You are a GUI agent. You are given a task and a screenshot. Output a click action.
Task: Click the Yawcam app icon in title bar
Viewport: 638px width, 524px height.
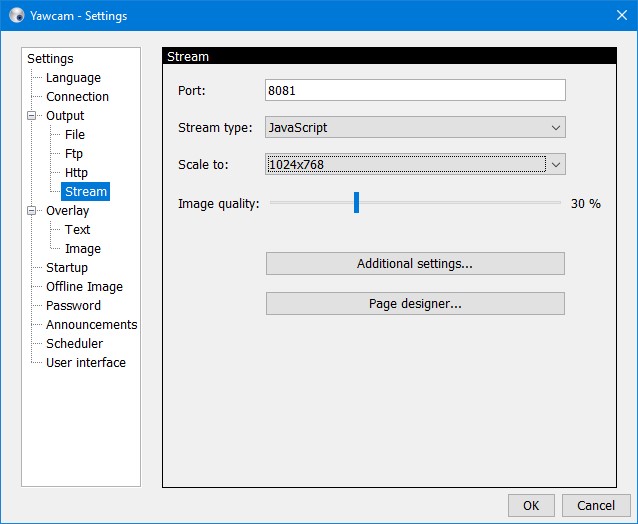pyautogui.click(x=17, y=15)
